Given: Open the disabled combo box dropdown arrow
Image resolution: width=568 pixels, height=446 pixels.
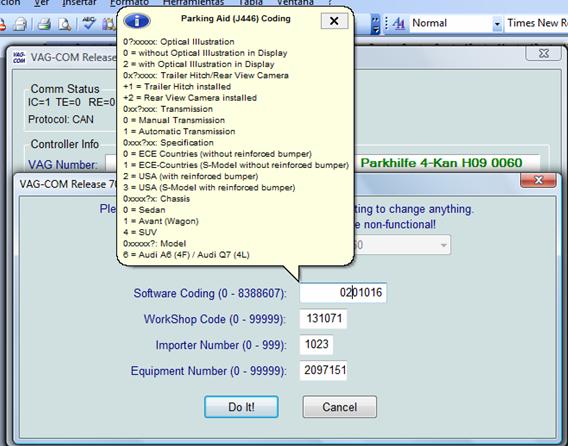Looking at the screenshot, I should [x=443, y=245].
